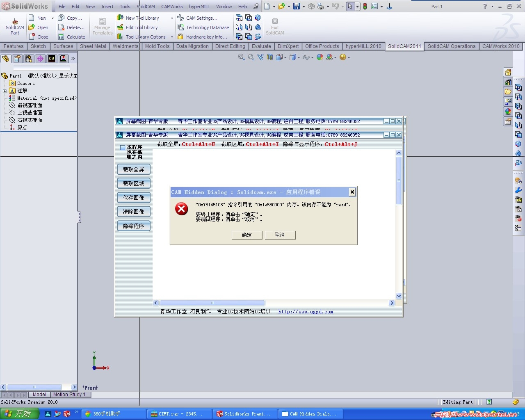Image resolution: width=525 pixels, height=420 pixels.
Task: Switch to the DimXpertManager tab icon
Action: pos(40,59)
